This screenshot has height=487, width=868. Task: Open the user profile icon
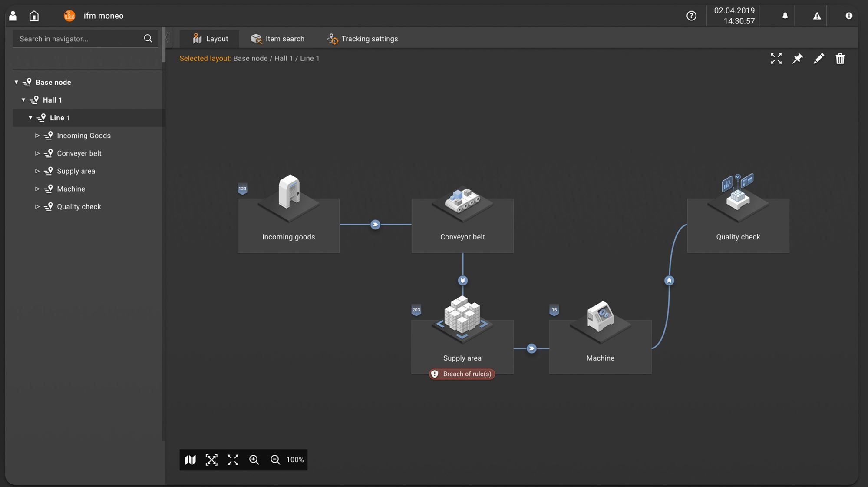pos(13,16)
